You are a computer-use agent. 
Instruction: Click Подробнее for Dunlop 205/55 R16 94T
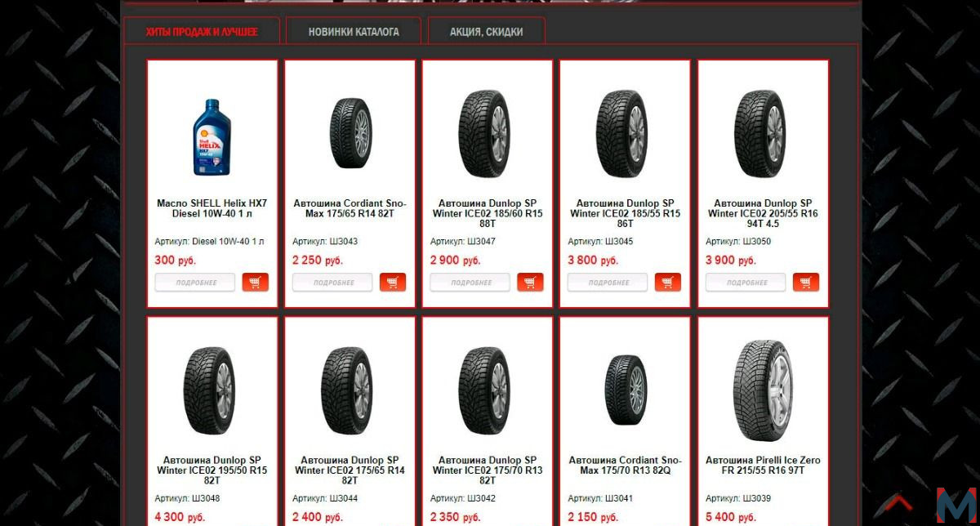click(746, 282)
